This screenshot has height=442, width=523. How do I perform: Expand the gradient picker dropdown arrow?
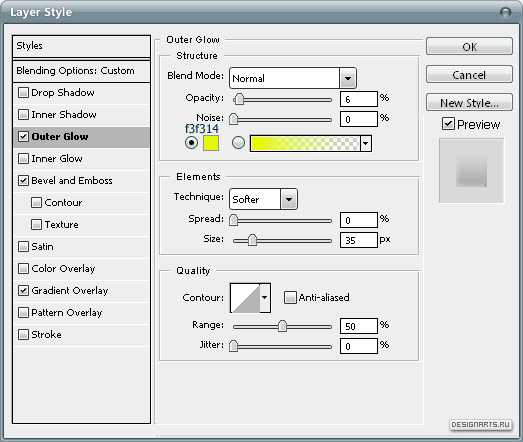[366, 143]
